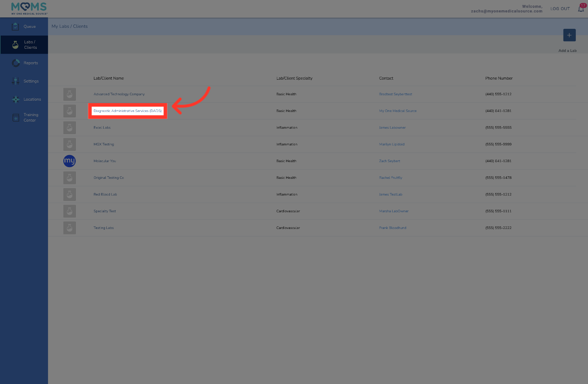The image size is (588, 384).
Task: Open the Queue sidebar item
Action: pos(24,27)
